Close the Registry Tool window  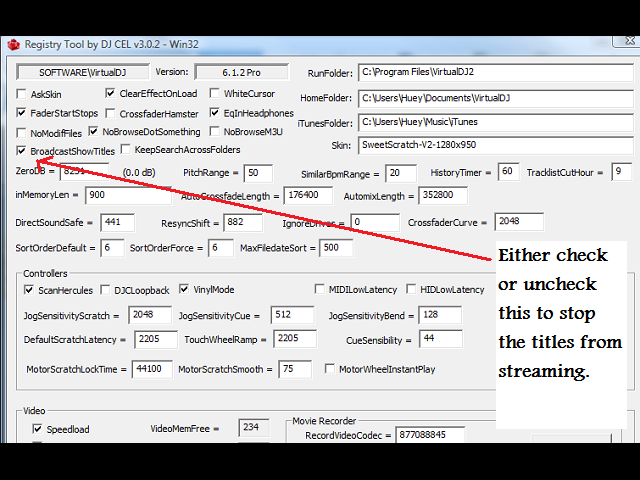(x=628, y=41)
